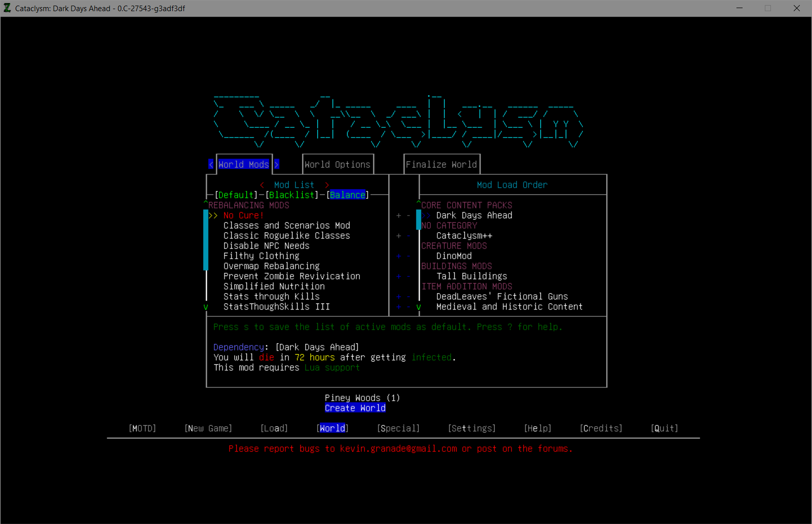
Task: Click the minus sign for DinoMod
Action: point(409,256)
